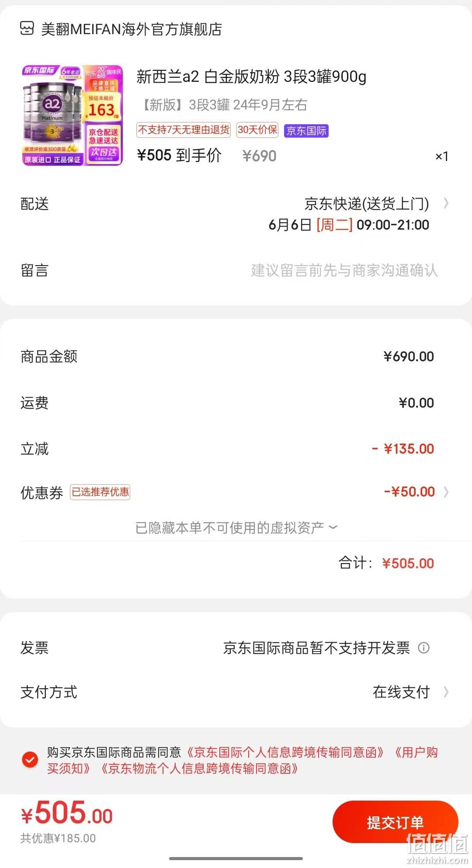
Task: Open 美翻MEIFAN海外官方旗舰店 store page
Action: pyautogui.click(x=132, y=29)
